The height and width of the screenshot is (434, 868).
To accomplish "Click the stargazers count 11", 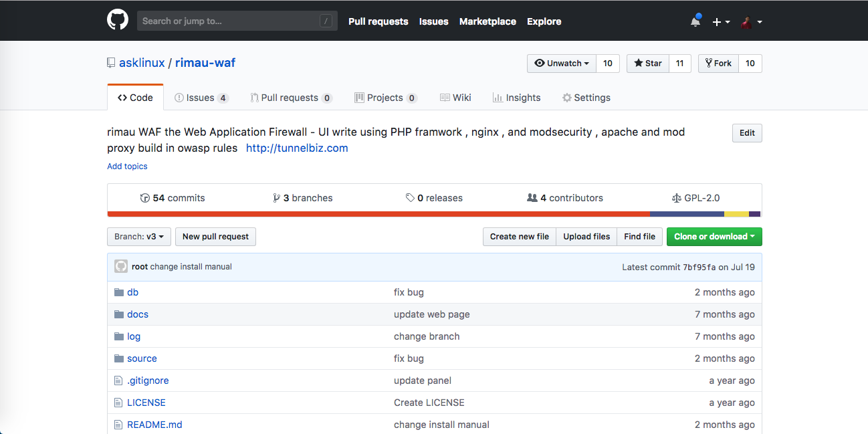I will [x=680, y=64].
